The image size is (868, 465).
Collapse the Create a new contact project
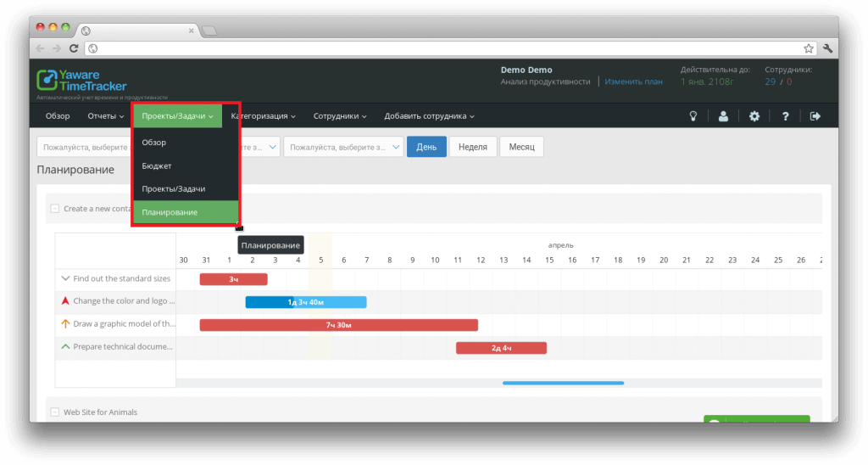[55, 209]
